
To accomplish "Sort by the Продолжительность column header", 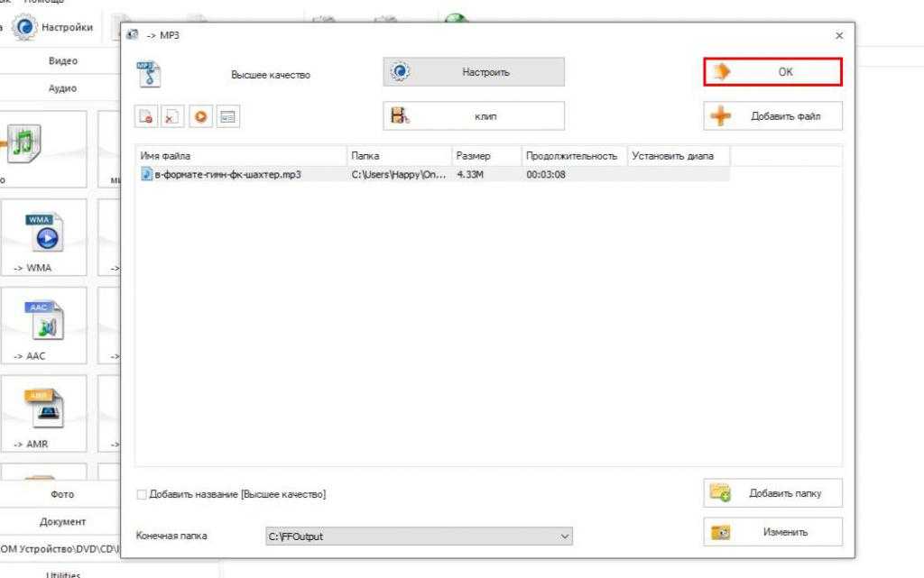I will 574,156.
